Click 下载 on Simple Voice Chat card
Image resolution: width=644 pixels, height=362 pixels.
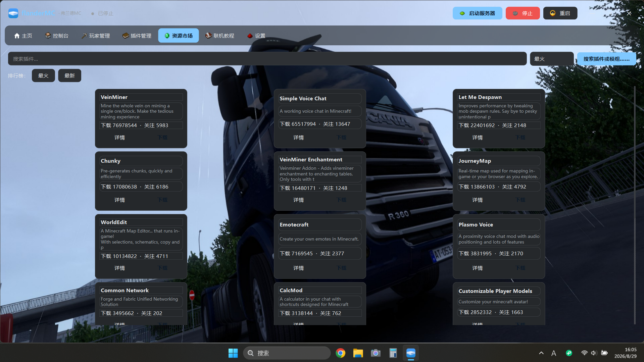click(x=341, y=138)
